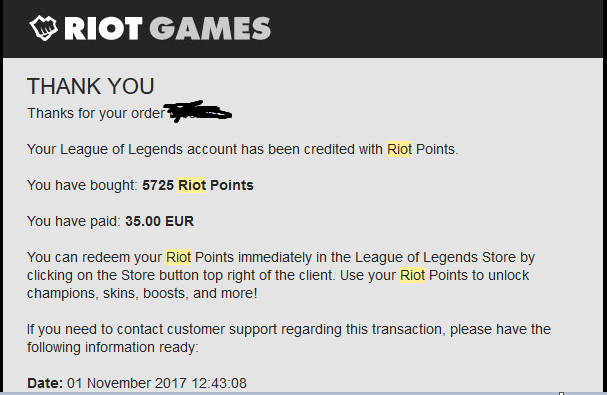
Task: Click the grey GAMES wordmark in the header
Action: click(x=210, y=29)
